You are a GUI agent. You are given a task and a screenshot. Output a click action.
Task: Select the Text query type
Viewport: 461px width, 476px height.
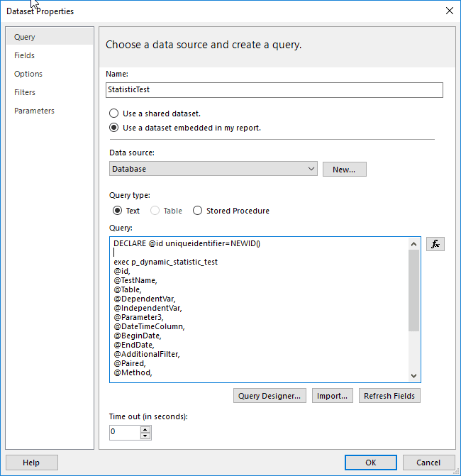[118, 211]
